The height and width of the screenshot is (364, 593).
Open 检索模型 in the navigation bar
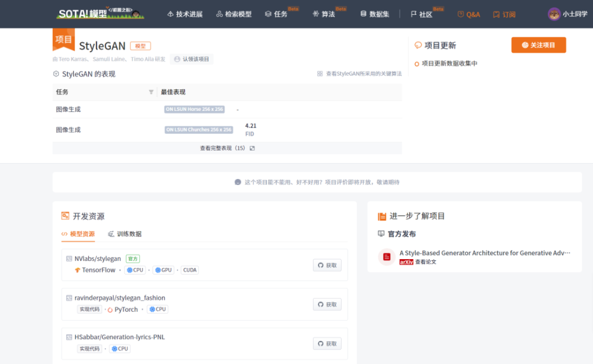(x=234, y=14)
